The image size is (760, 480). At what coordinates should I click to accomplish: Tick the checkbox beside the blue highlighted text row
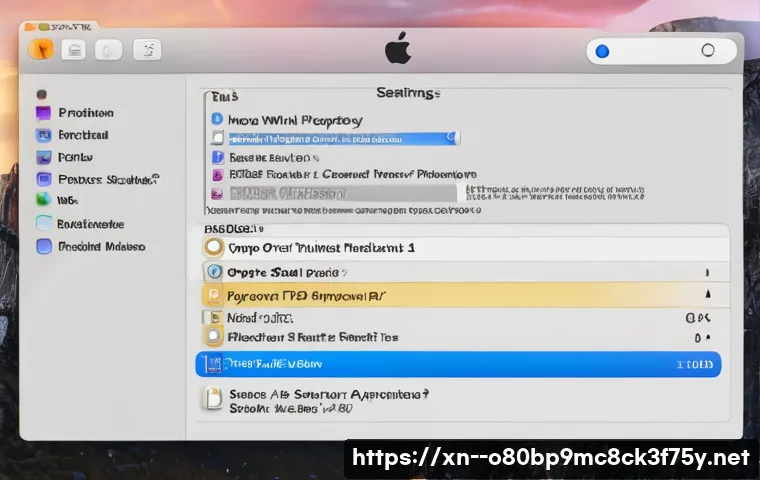pos(217,139)
